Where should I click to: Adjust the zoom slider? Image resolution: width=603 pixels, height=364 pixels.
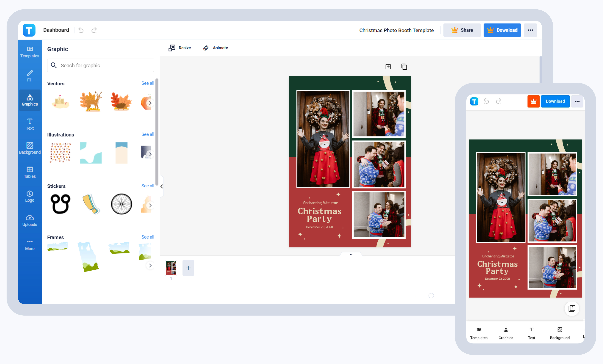pyautogui.click(x=431, y=295)
